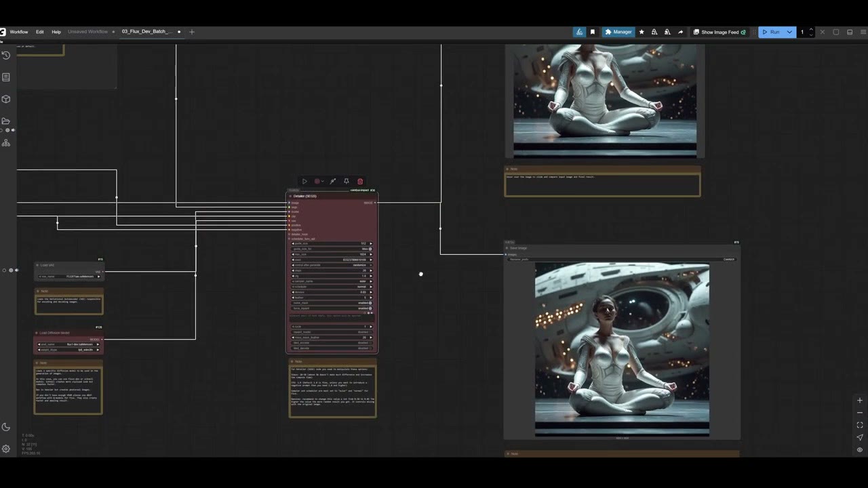Open settings gear in the sidebar
This screenshot has width=868, height=488.
pyautogui.click(x=6, y=449)
